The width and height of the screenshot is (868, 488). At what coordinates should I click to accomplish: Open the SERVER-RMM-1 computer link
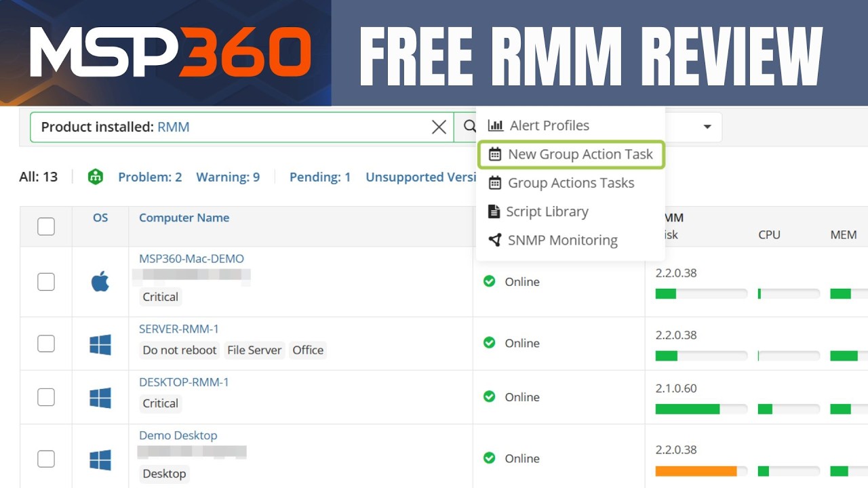(179, 329)
